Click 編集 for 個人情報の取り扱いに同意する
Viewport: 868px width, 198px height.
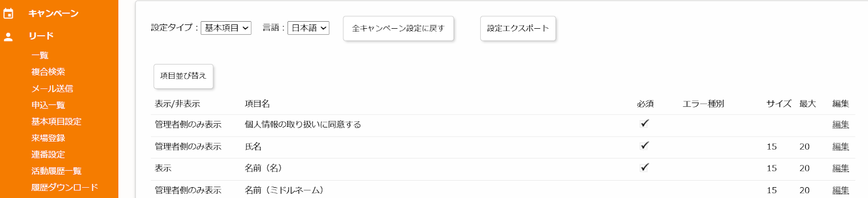(x=841, y=124)
